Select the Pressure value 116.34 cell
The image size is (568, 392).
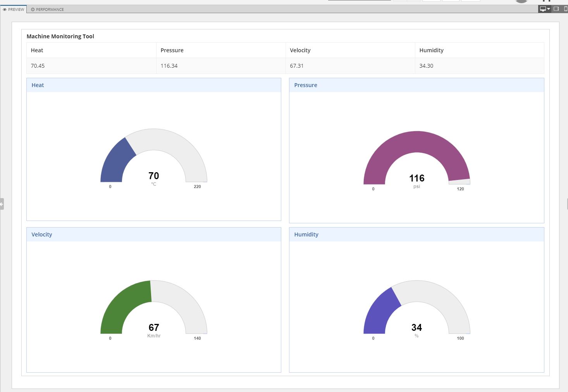click(x=169, y=66)
